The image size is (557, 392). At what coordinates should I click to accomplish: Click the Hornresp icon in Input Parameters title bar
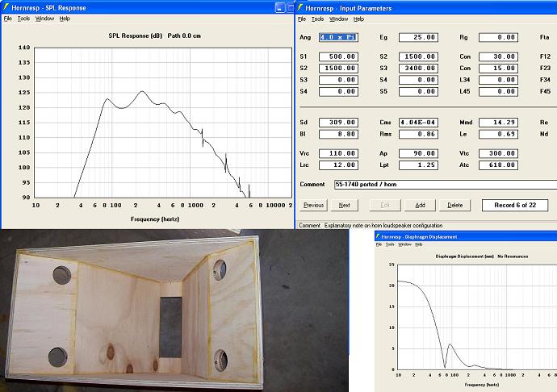(300, 7)
